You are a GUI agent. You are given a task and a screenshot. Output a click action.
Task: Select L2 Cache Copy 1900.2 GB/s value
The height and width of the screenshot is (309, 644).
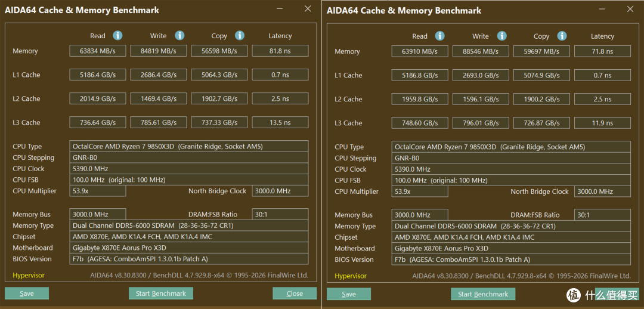coord(541,99)
